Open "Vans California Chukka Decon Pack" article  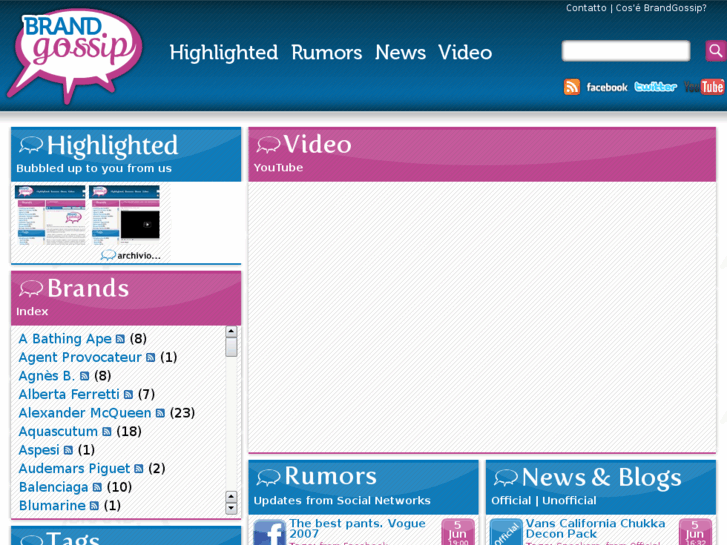(595, 529)
